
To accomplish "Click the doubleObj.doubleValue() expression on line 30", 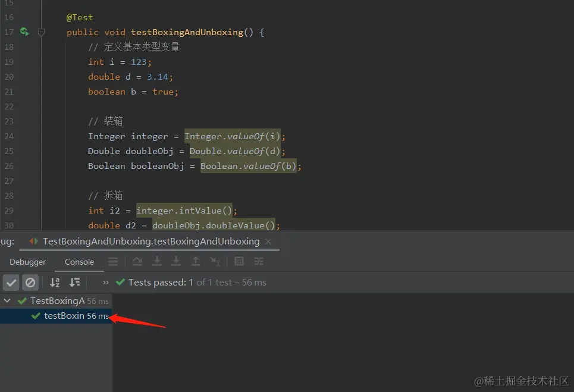I will [x=214, y=225].
